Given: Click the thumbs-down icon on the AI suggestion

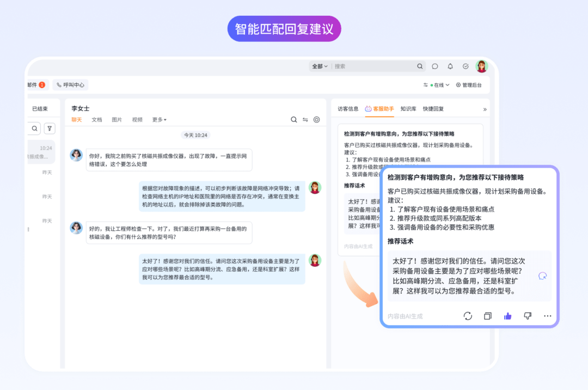Looking at the screenshot, I should [x=527, y=316].
